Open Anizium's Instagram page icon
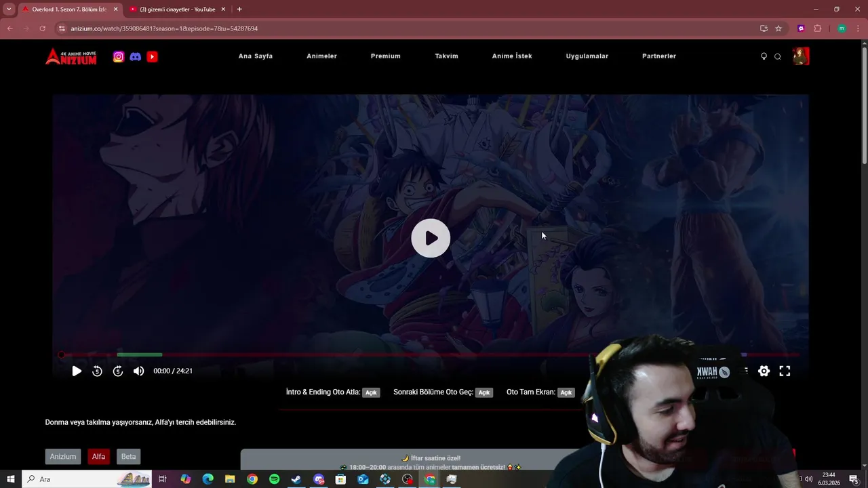 pyautogui.click(x=119, y=57)
